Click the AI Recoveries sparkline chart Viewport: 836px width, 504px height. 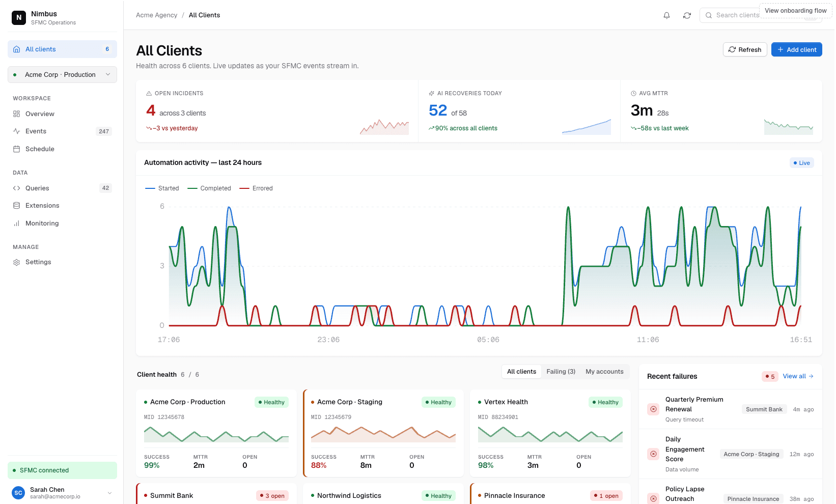click(587, 127)
